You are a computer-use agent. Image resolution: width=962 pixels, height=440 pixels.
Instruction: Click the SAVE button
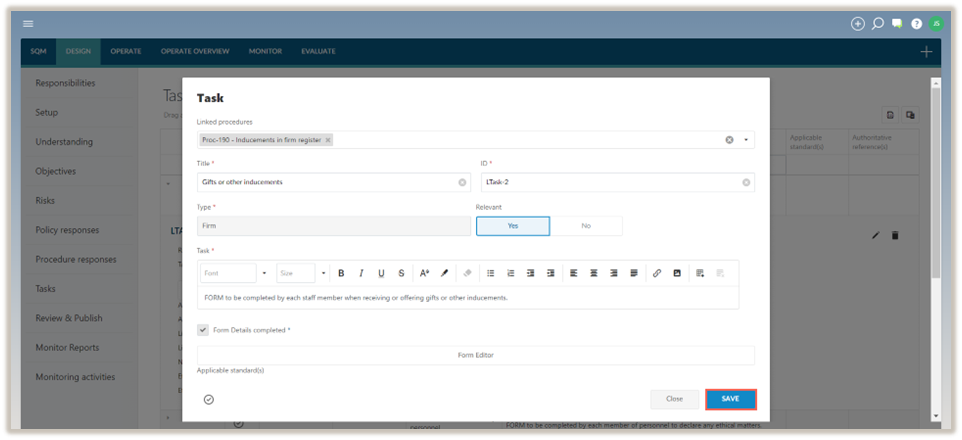730,399
